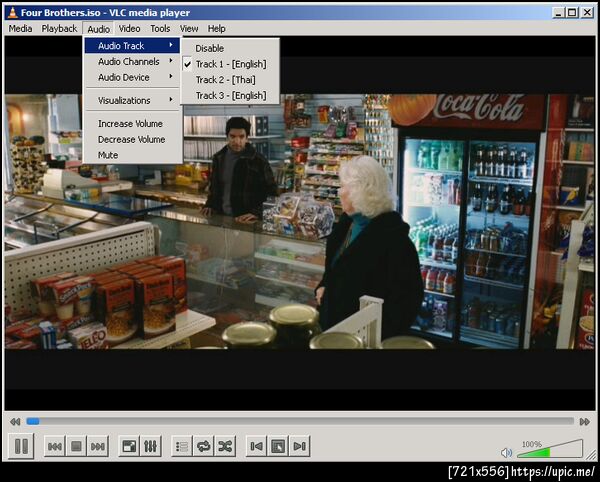Select Track 1 - [English]
This screenshot has width=600, height=482.
point(230,64)
